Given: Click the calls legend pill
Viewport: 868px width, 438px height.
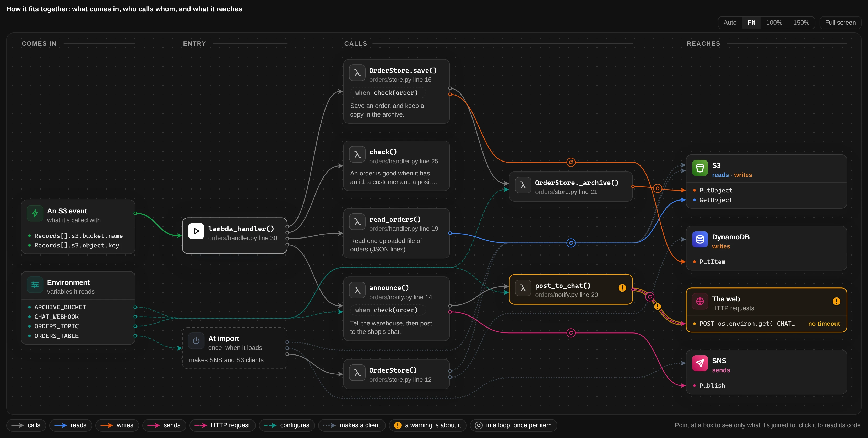Looking at the screenshot, I should (26, 425).
